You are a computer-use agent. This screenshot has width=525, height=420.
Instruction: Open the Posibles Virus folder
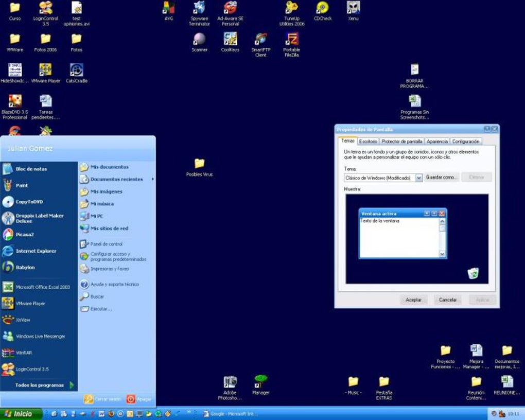pos(199,167)
